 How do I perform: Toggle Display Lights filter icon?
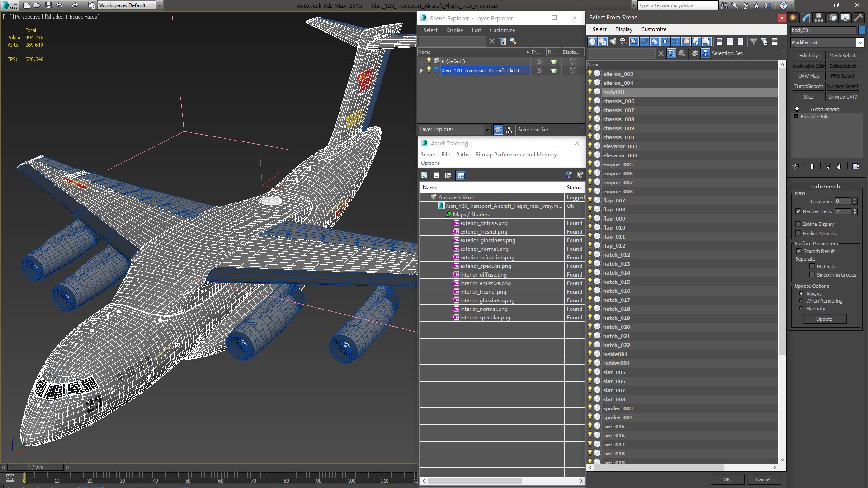(613, 42)
